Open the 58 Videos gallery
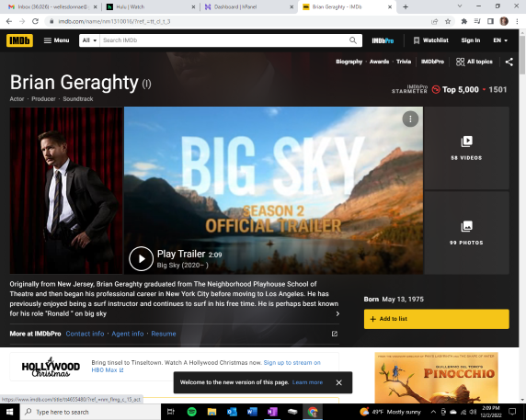The height and width of the screenshot is (420, 526). click(466, 148)
